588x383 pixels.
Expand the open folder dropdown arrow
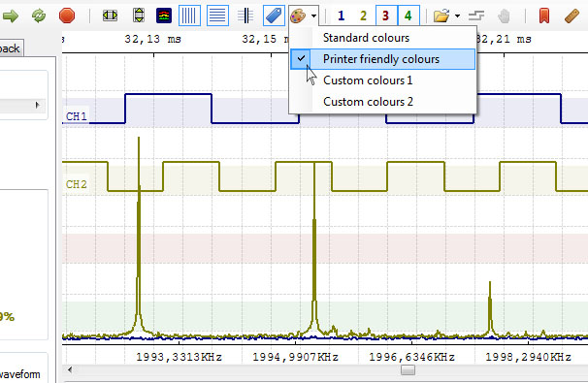(x=458, y=16)
